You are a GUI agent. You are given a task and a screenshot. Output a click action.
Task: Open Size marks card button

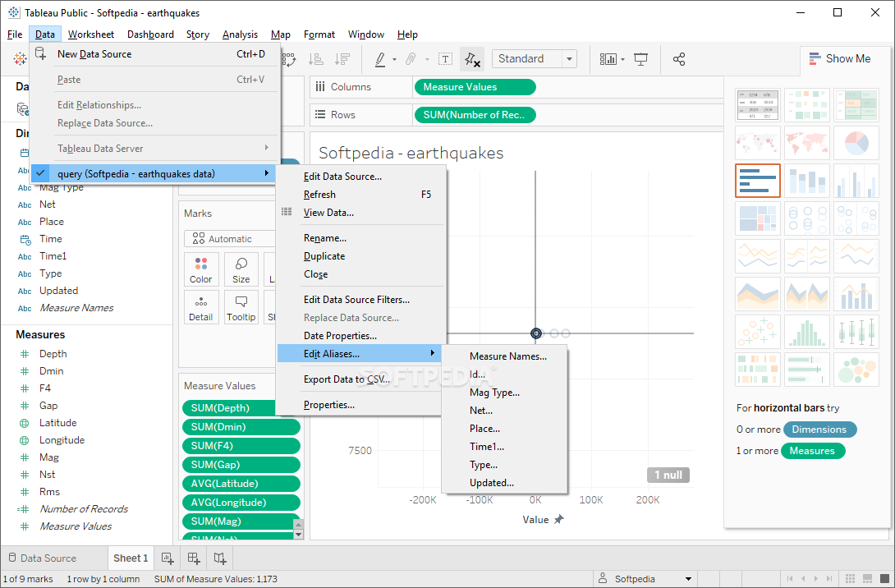click(241, 269)
